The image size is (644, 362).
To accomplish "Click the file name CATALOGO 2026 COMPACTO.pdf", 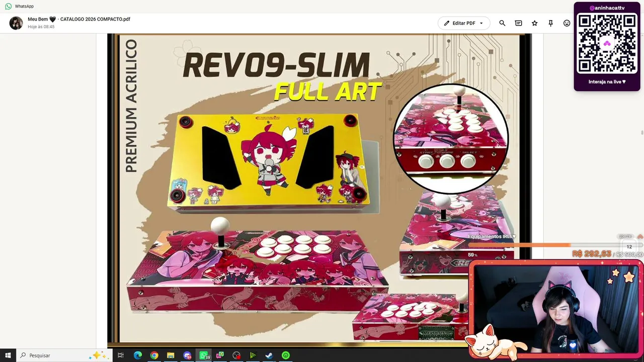I will tap(95, 19).
